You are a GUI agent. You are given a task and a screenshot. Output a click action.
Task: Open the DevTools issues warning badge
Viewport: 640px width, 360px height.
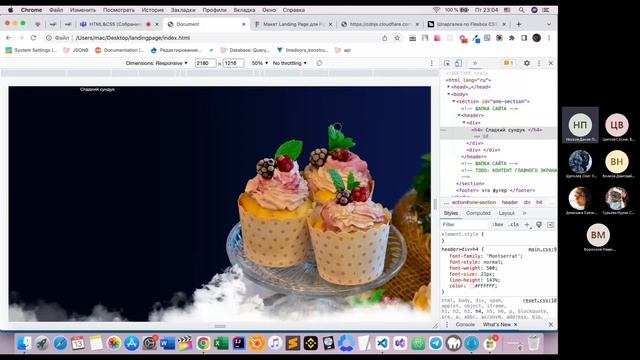508,63
